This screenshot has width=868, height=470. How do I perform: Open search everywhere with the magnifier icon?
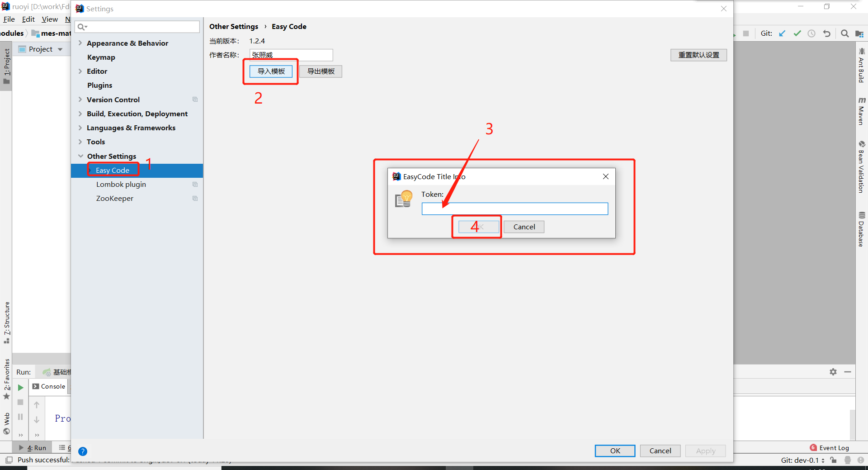click(x=844, y=33)
